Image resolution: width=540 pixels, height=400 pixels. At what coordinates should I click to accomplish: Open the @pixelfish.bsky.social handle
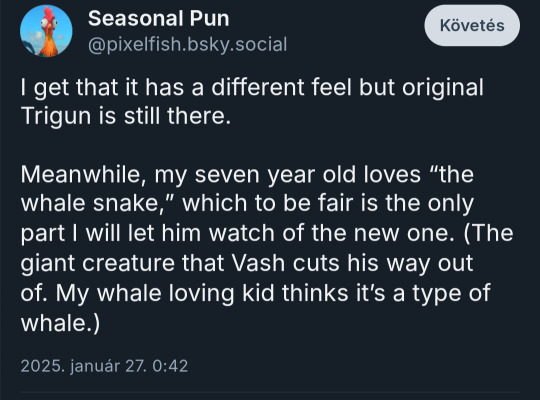[187, 44]
